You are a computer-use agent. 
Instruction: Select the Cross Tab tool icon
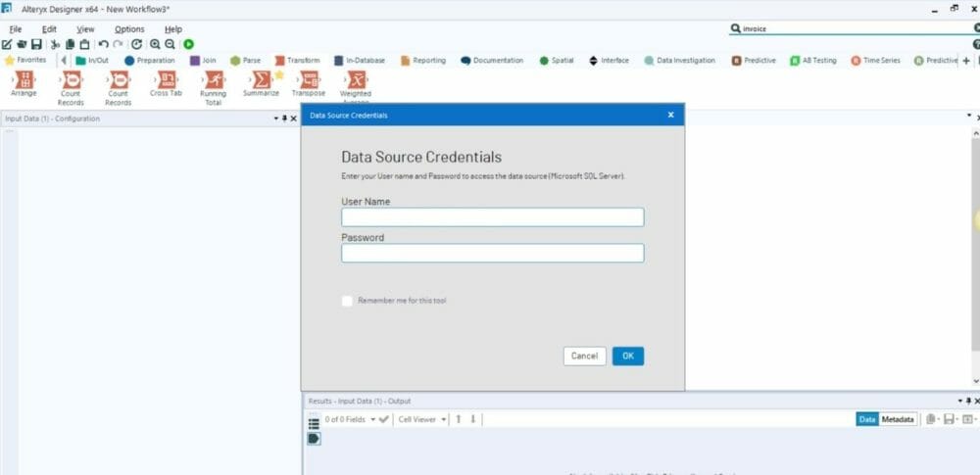click(167, 79)
